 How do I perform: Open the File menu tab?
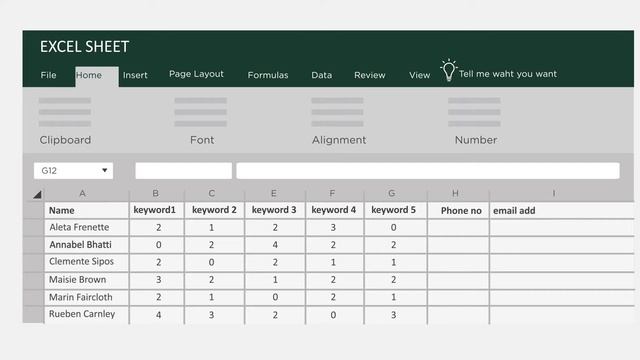pyautogui.click(x=48, y=75)
